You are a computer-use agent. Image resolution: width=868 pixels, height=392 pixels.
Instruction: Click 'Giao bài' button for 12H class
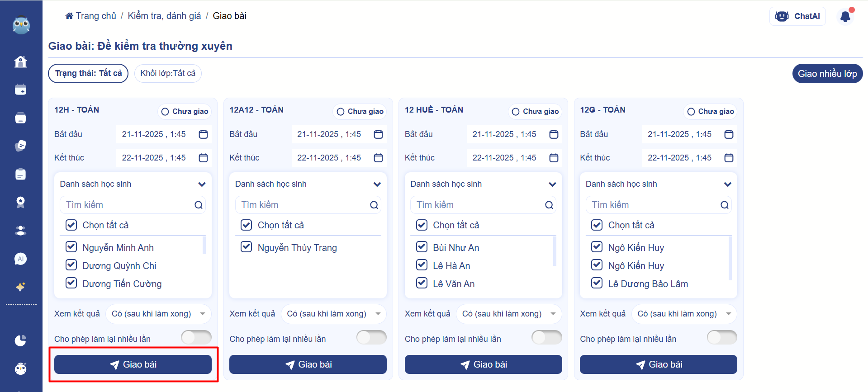pos(133,364)
